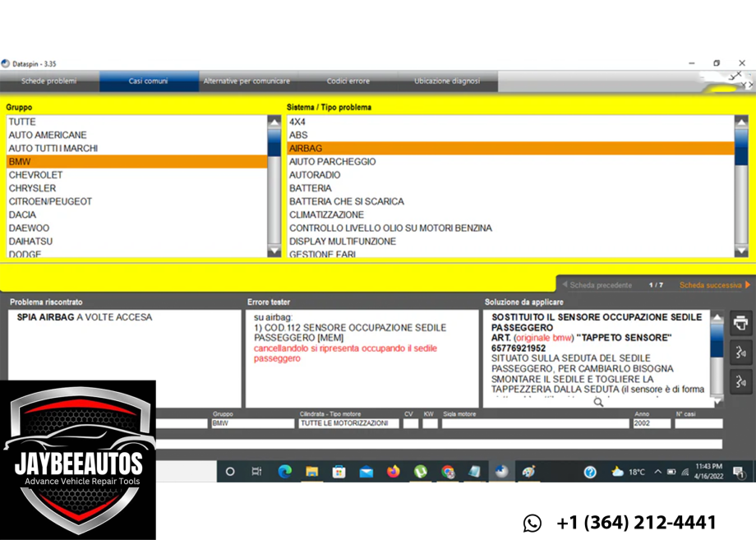Screen dimensions: 756x540
Task: Pick CONTROLLO LIVELLO OLIO SU MOTORI BENZINA
Action: click(x=510, y=228)
